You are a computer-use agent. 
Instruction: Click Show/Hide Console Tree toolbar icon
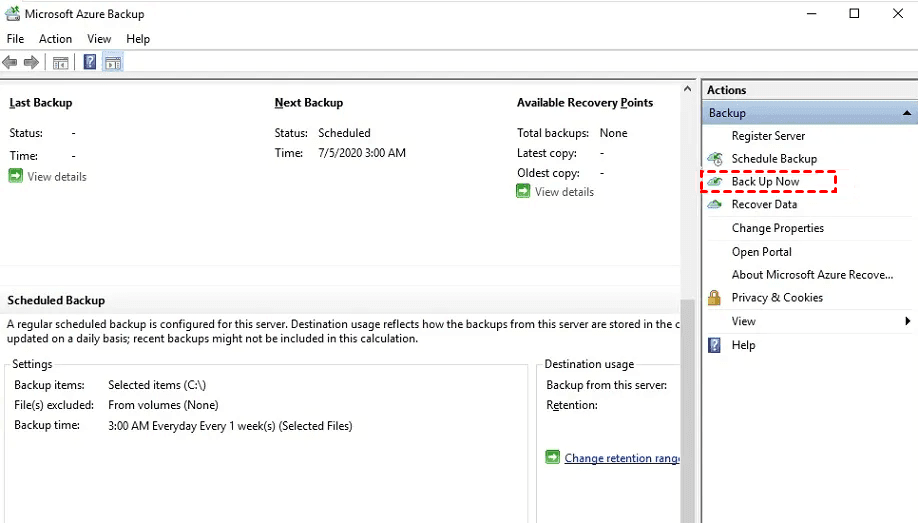60,63
